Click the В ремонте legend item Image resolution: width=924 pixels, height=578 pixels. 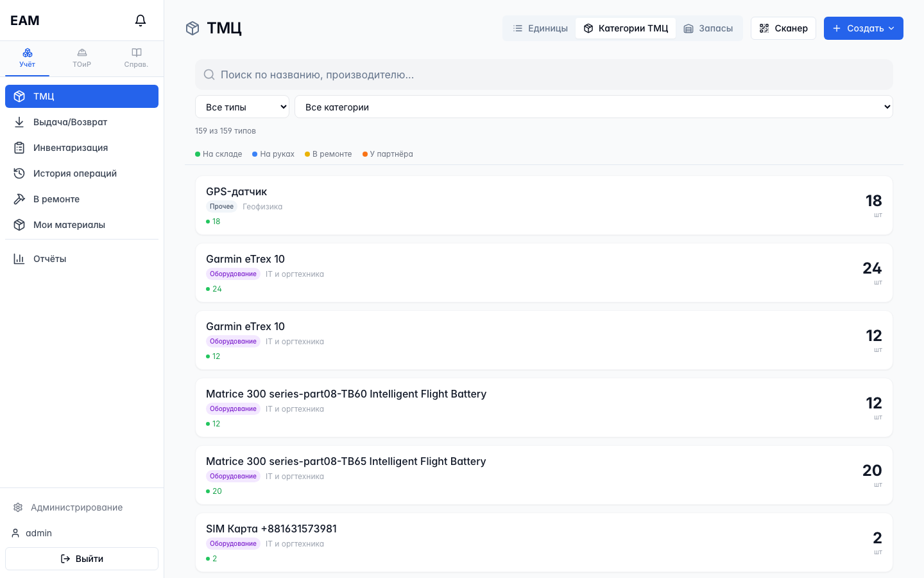(329, 154)
